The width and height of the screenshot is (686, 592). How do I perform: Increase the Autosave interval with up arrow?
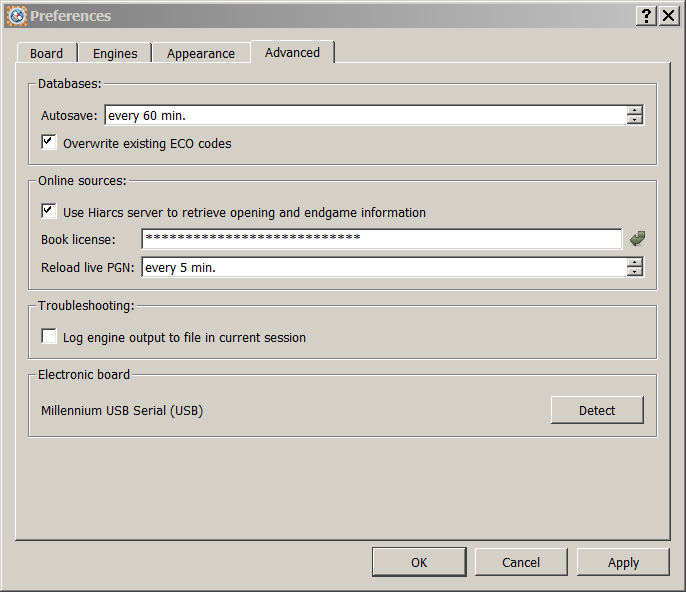(x=634, y=110)
